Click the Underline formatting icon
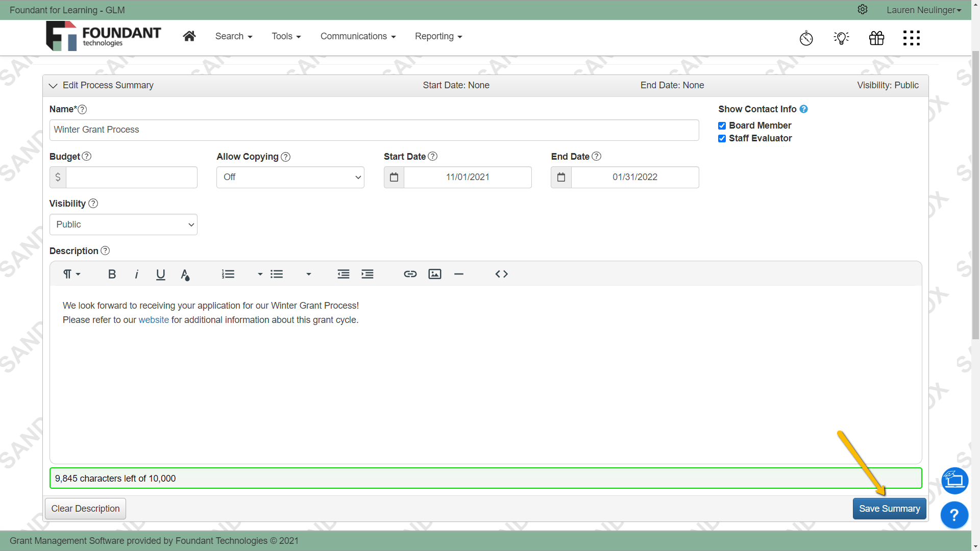The height and width of the screenshot is (551, 980). (x=160, y=274)
